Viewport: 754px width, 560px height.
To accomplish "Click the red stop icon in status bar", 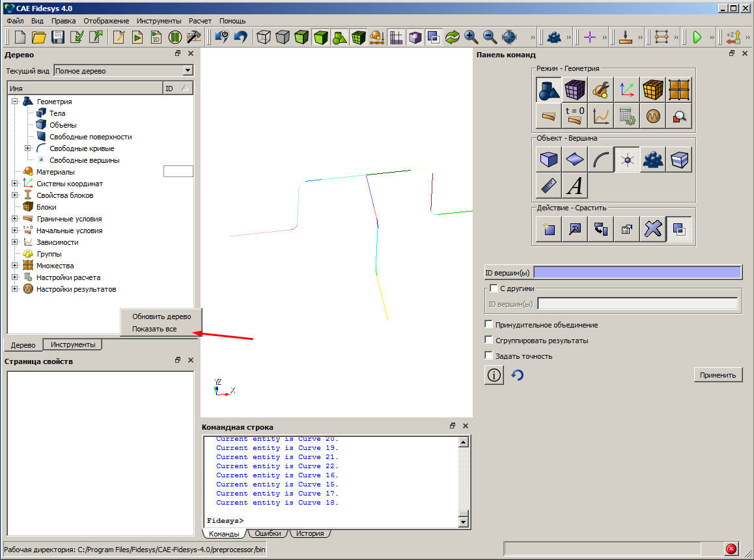I will coord(731,548).
